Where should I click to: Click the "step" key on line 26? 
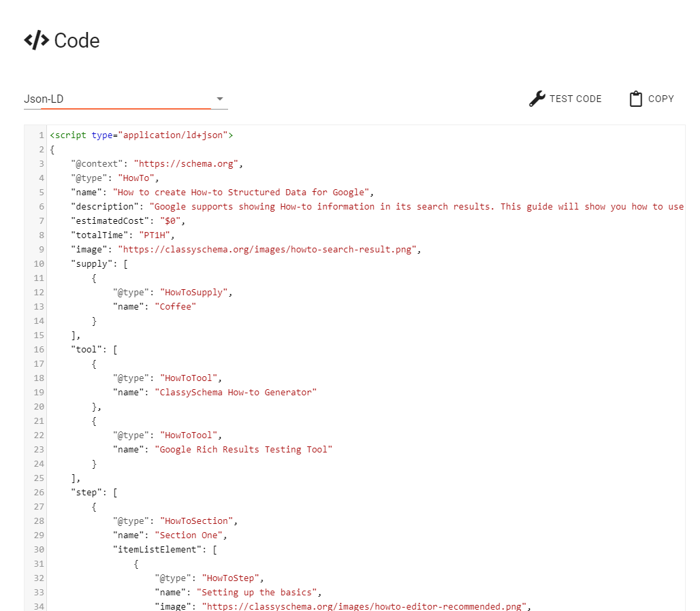[x=86, y=493]
